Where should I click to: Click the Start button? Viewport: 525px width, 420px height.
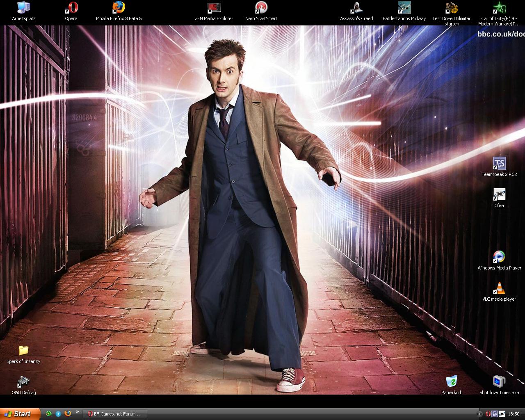(x=20, y=414)
